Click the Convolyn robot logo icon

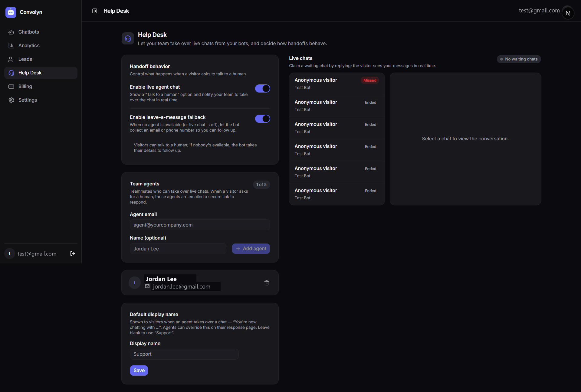(x=11, y=12)
